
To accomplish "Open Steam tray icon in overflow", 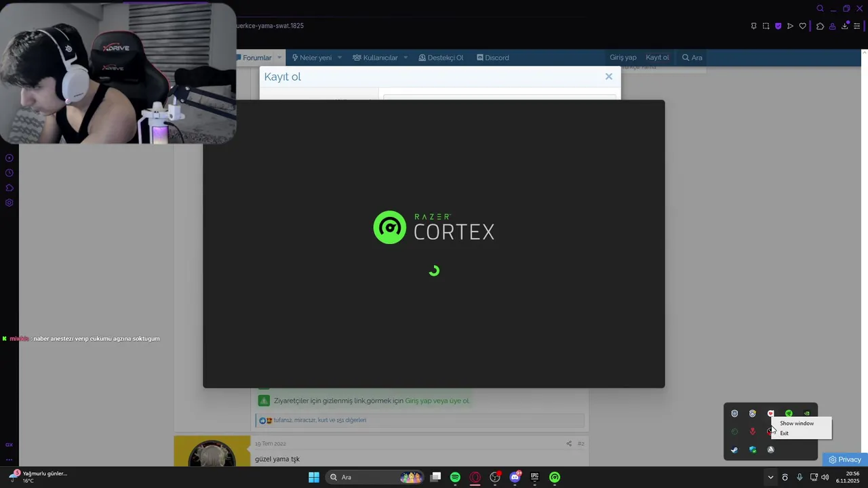I will coord(734,449).
